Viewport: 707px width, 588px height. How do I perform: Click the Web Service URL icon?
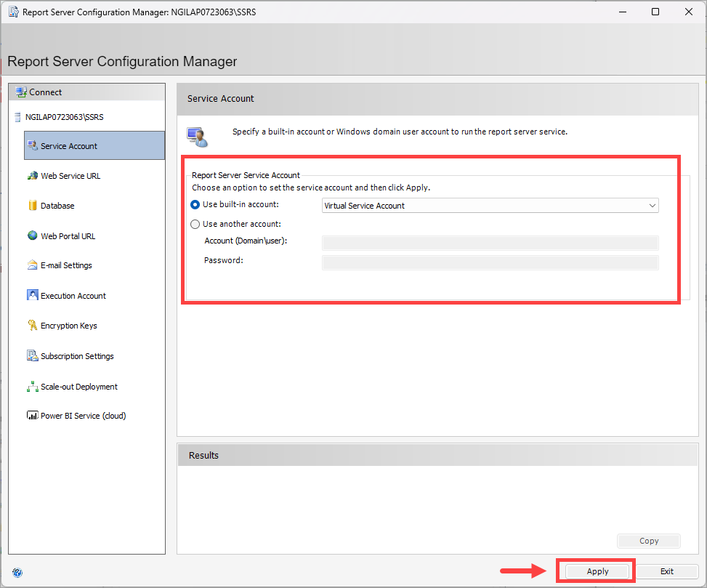point(33,175)
